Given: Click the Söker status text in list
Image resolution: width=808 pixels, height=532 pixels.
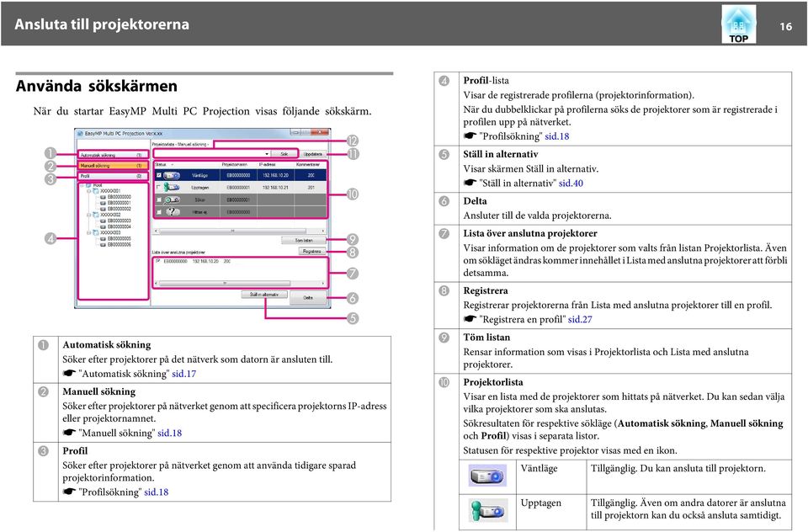Looking at the screenshot, I should click(200, 200).
